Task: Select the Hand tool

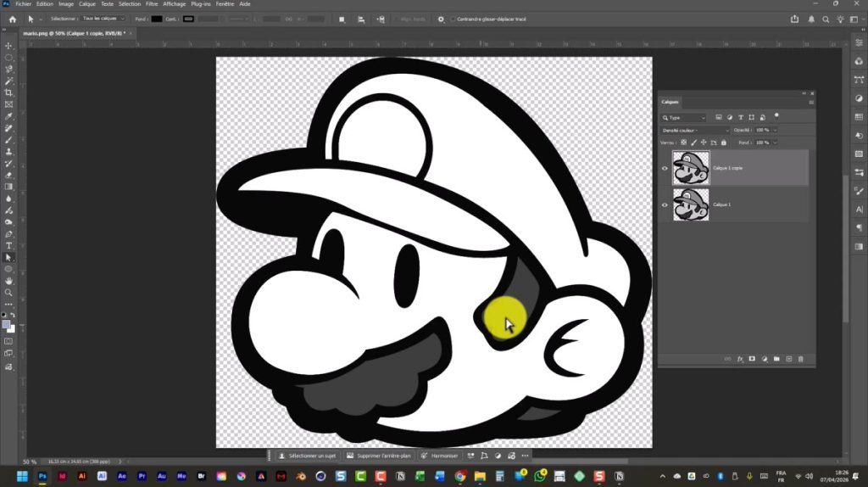Action: [x=8, y=280]
